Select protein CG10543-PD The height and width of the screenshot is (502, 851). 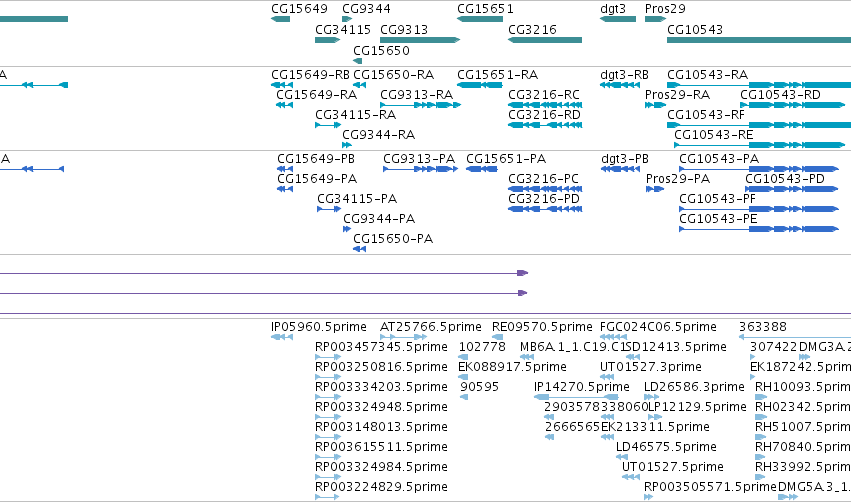click(792, 189)
